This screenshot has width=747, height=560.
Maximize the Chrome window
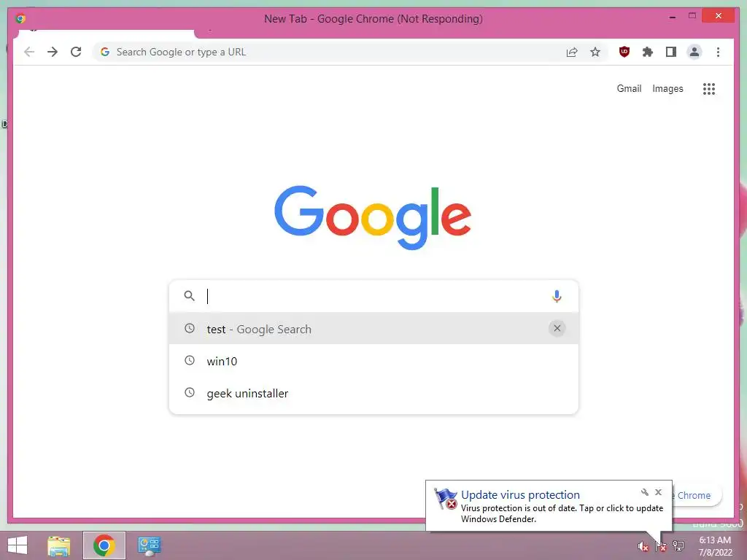click(692, 16)
